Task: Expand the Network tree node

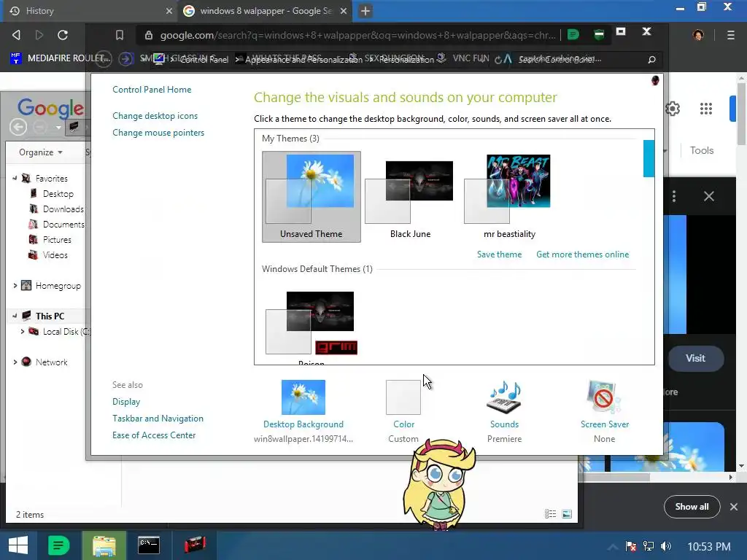Action: point(15,362)
